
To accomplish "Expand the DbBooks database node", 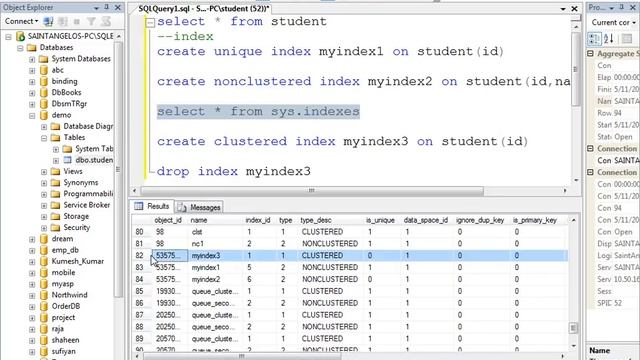I will 32,93.
